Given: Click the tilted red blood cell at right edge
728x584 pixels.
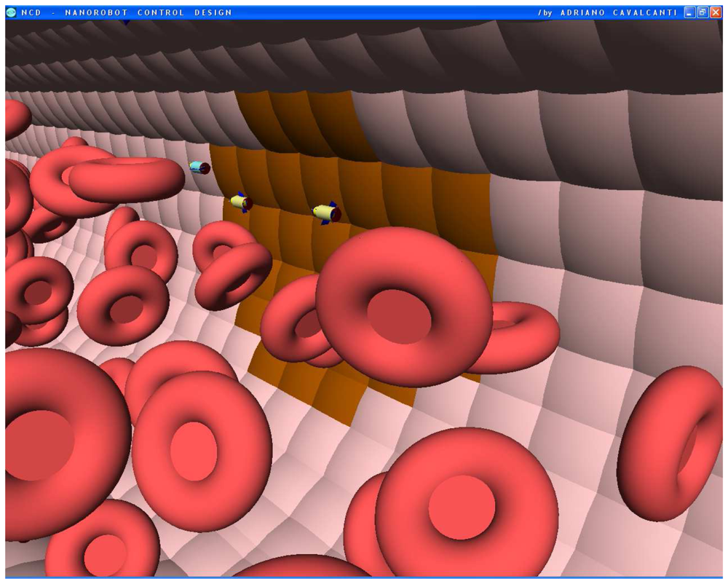Looking at the screenshot, I should coord(671,443).
